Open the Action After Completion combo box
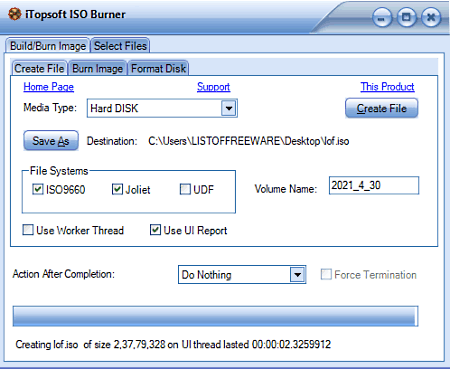The height and width of the screenshot is (369, 450). (x=242, y=274)
